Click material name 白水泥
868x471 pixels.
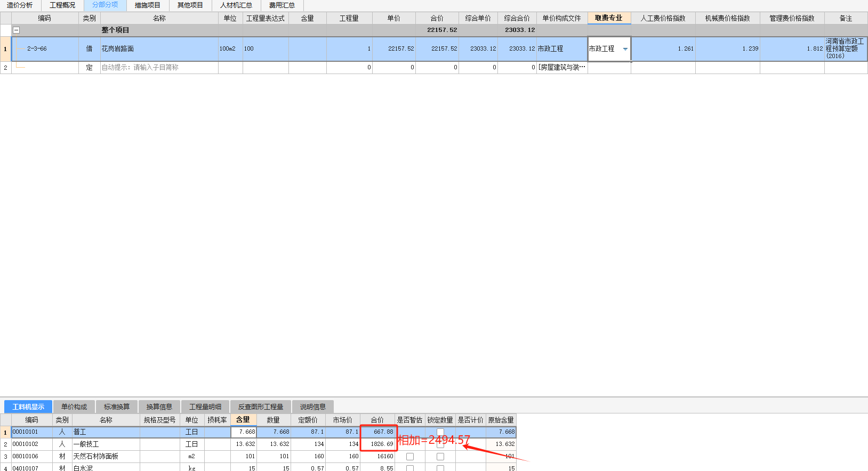[106, 468]
